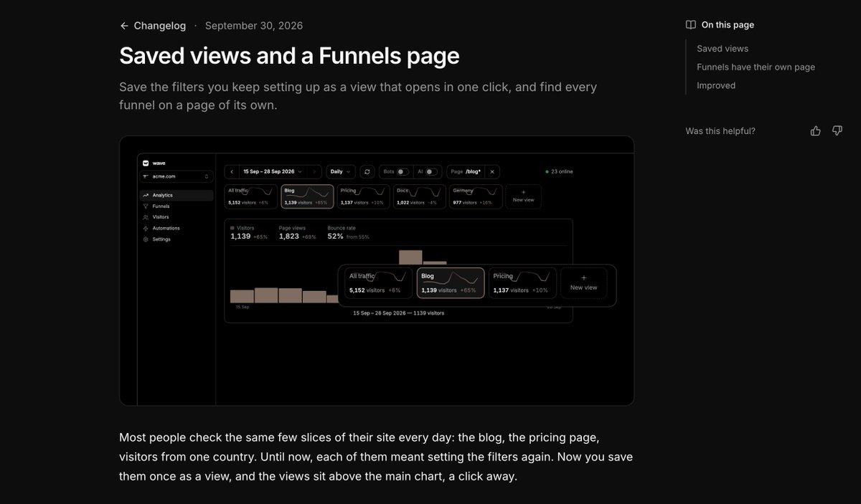Click the "1,823" page views value
Image resolution: width=861 pixels, height=504 pixels.
(289, 237)
